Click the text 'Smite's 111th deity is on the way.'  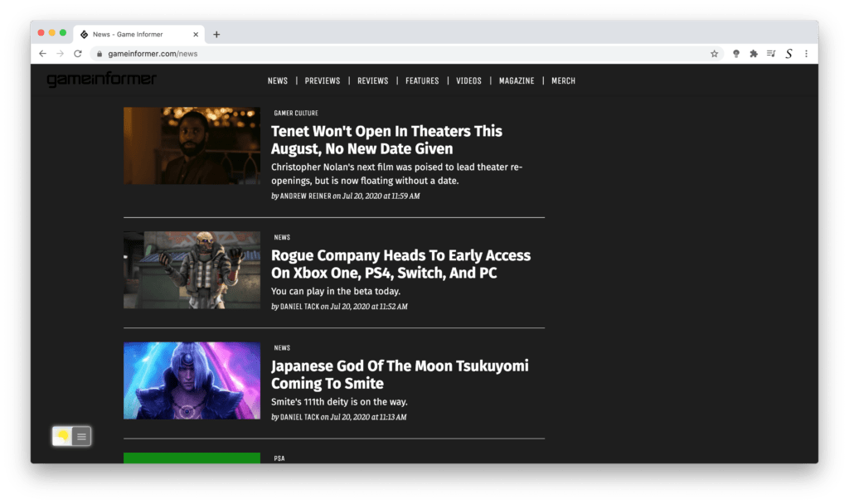point(339,402)
